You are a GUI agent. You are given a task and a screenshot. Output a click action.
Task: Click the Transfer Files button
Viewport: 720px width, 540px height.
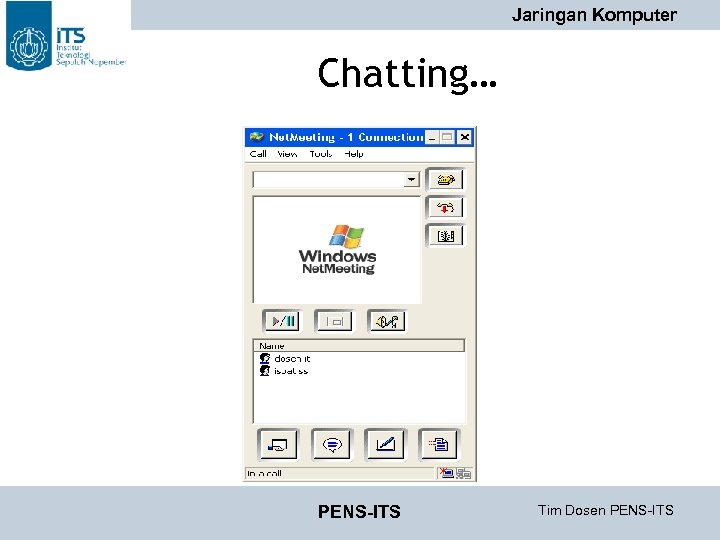439,444
